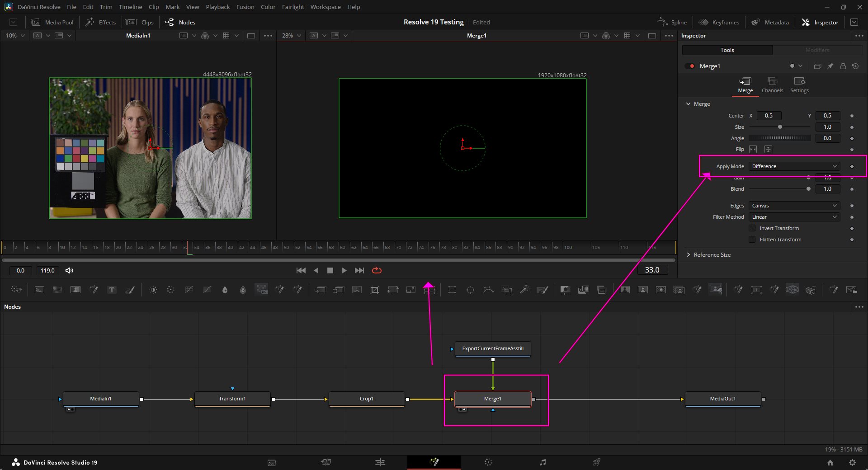Add a Merge node from the toolbar
The image size is (868, 470).
click(x=320, y=290)
